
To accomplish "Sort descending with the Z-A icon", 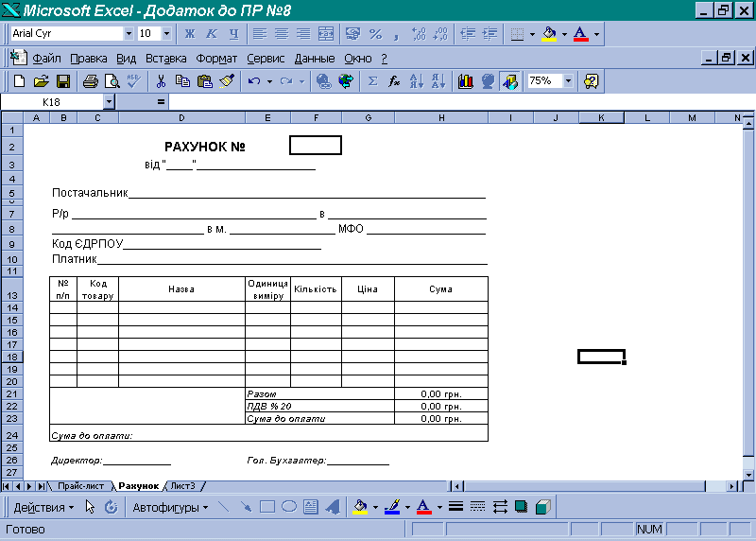I will tap(438, 81).
